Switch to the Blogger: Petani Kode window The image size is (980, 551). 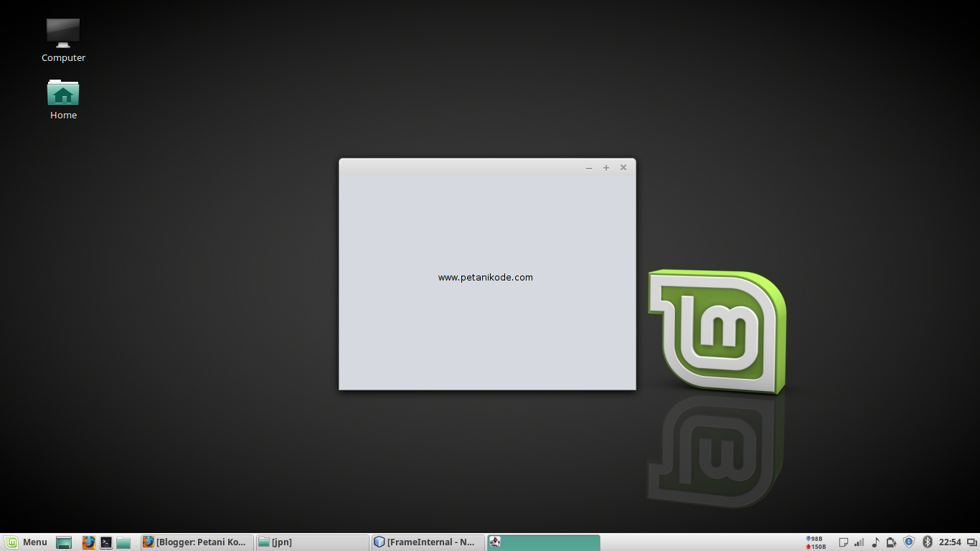pyautogui.click(x=197, y=542)
